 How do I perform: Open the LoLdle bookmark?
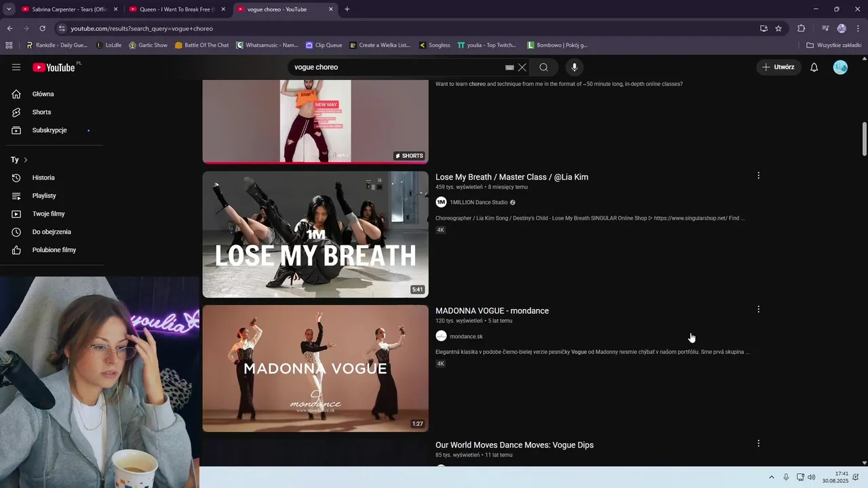click(108, 45)
